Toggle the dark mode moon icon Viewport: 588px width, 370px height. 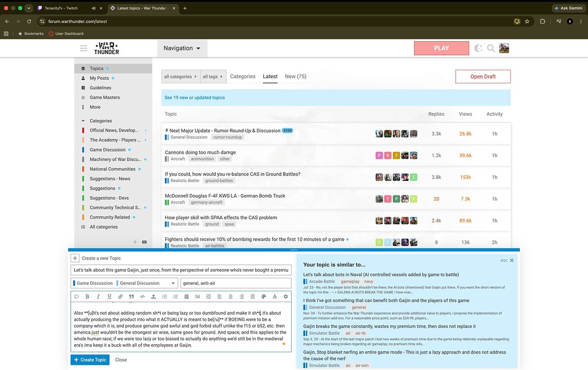477,48
